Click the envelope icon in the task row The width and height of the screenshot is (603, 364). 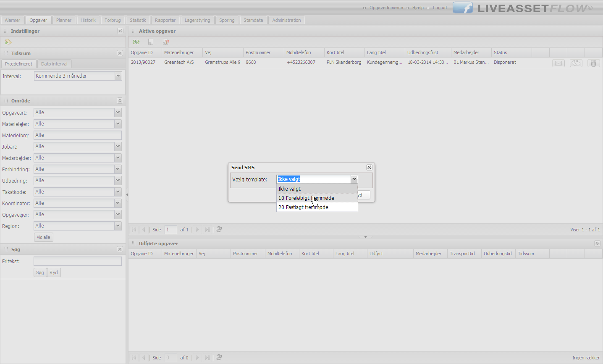(x=558, y=63)
